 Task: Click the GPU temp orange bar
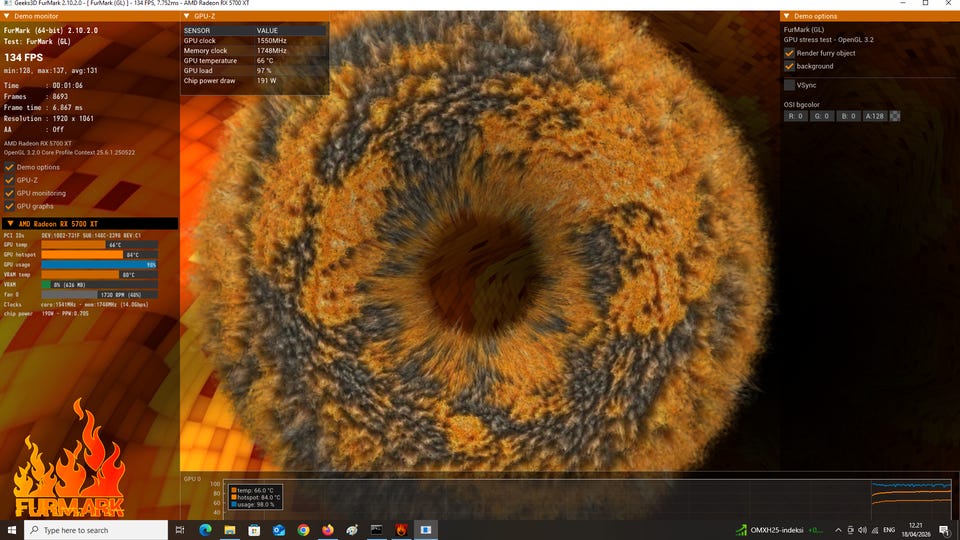[x=99, y=245]
